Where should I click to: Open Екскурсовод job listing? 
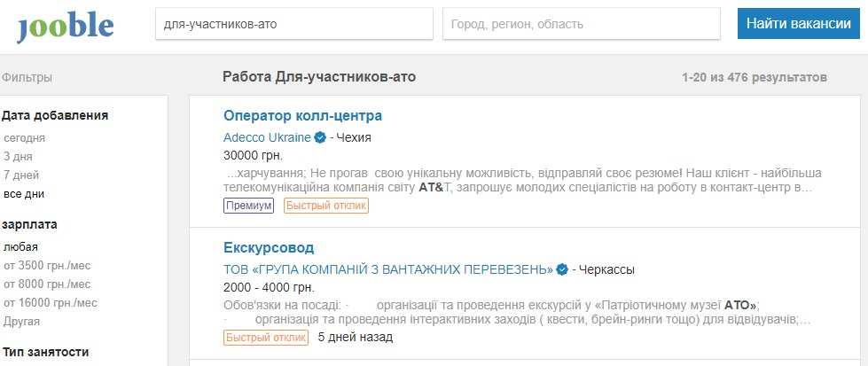click(269, 247)
